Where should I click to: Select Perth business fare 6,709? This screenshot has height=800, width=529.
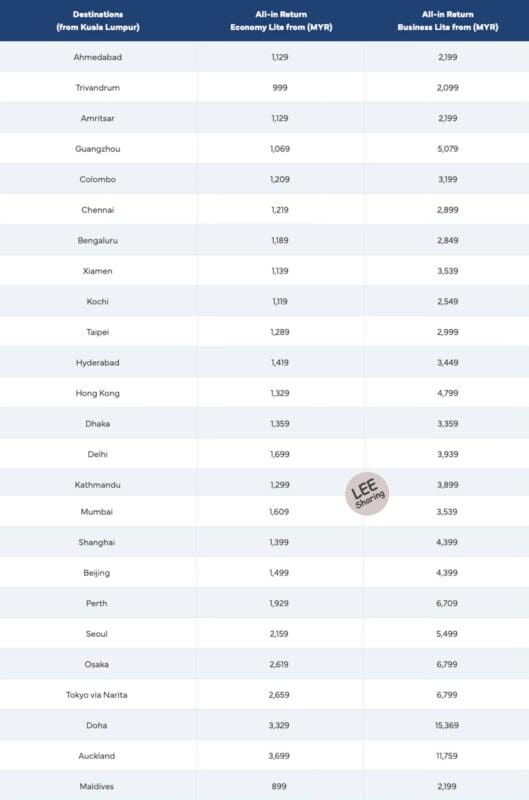tap(447, 603)
